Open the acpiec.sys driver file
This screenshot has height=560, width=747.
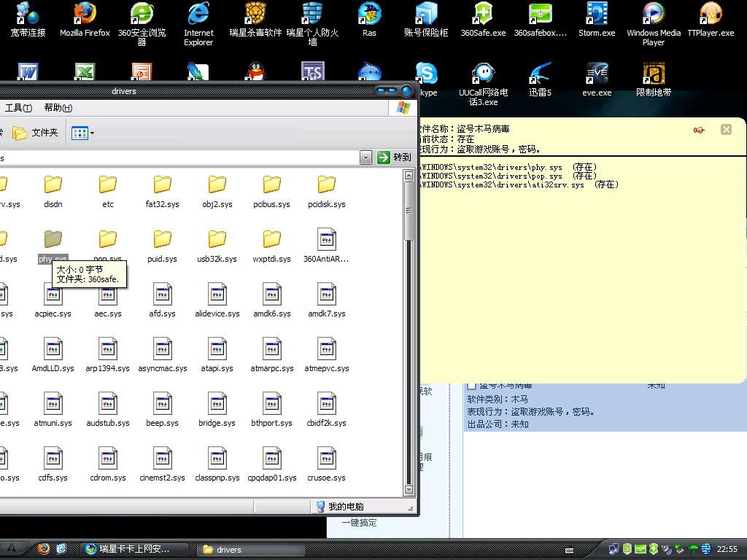tap(53, 295)
